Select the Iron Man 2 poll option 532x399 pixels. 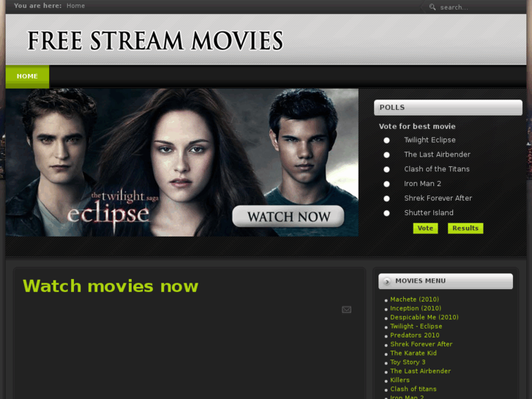pos(386,184)
